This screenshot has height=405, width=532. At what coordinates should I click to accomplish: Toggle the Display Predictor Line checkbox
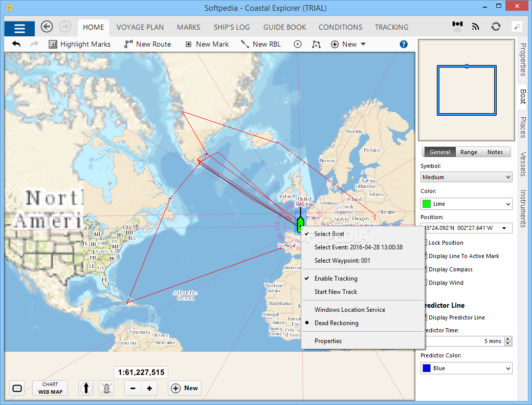(426, 317)
